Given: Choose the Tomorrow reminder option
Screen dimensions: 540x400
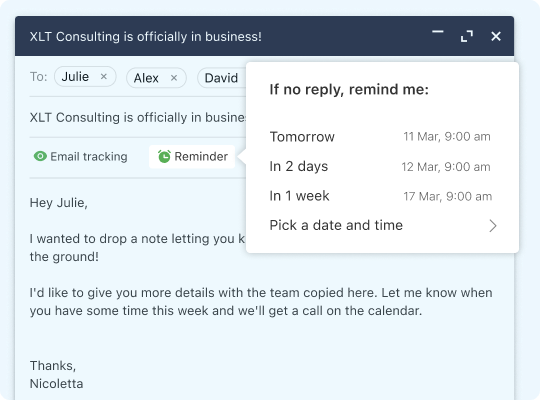Looking at the screenshot, I should (380, 137).
